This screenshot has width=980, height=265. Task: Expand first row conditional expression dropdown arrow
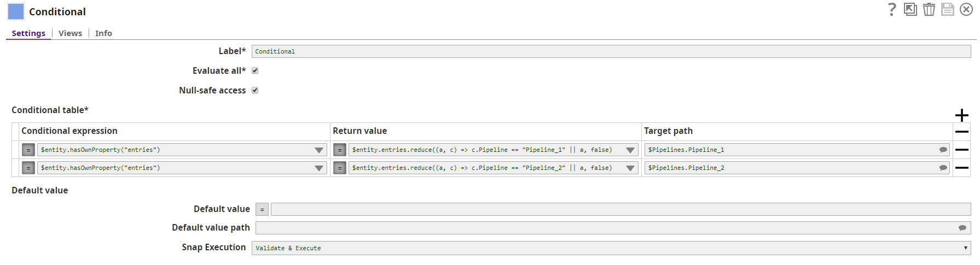click(319, 150)
